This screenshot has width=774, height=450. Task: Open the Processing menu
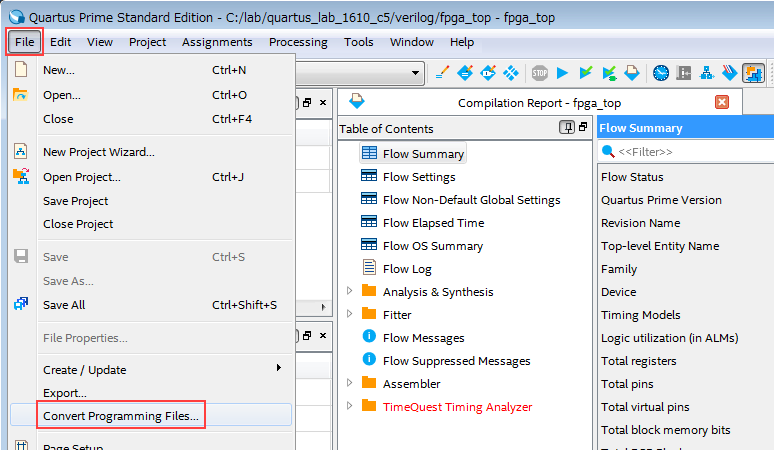pyautogui.click(x=298, y=42)
